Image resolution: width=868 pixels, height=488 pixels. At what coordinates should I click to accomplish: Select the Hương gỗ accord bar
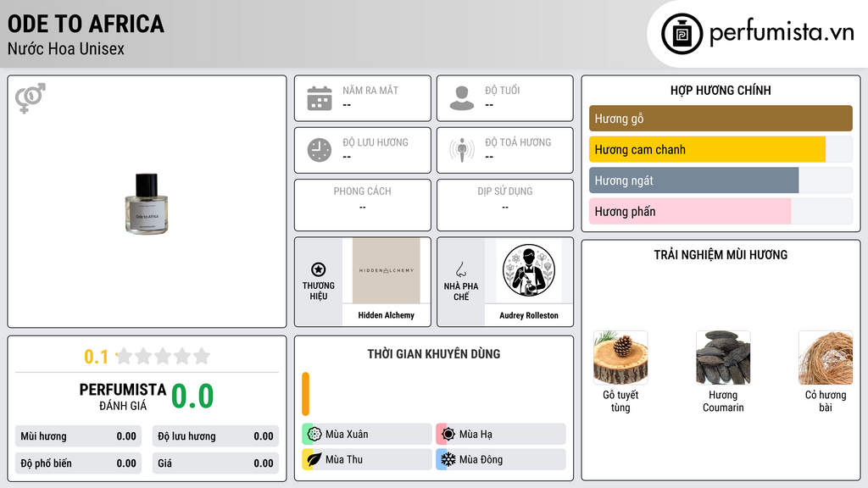click(x=721, y=119)
